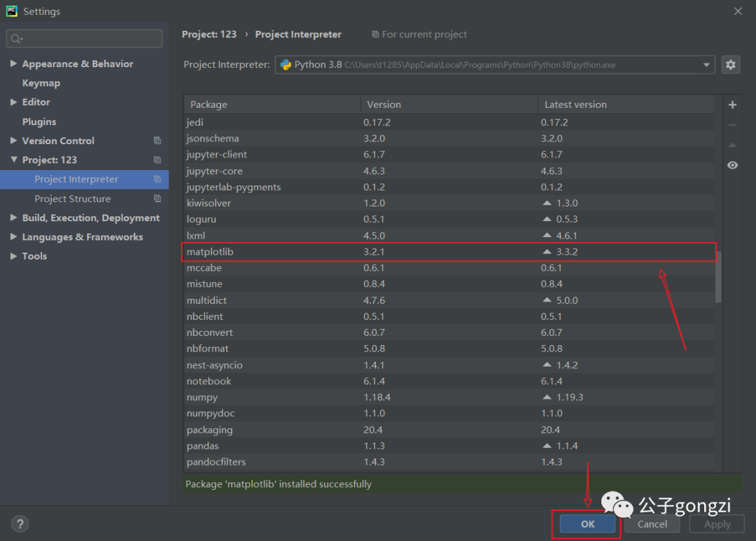Image resolution: width=756 pixels, height=541 pixels.
Task: Open the Plugins settings page
Action: tap(39, 122)
